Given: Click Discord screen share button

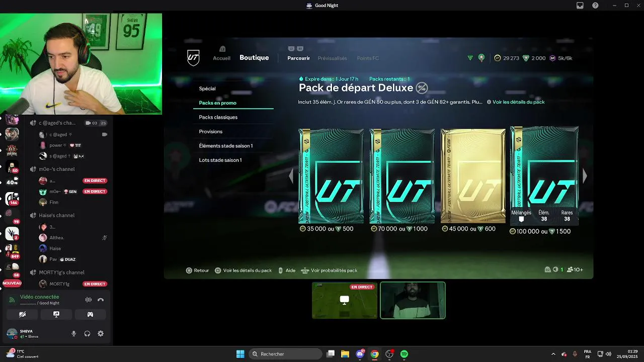Looking at the screenshot, I should (56, 314).
